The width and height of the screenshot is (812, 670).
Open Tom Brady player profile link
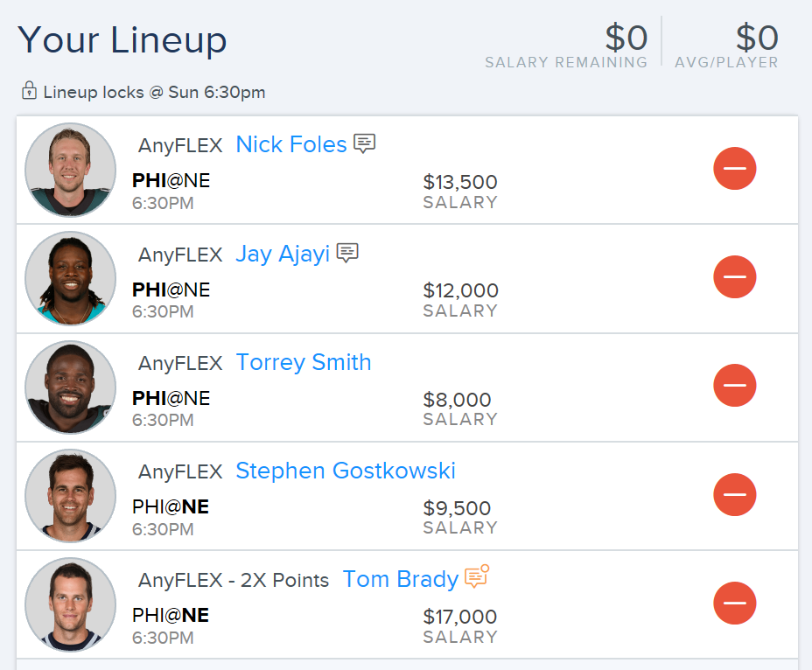pos(400,579)
